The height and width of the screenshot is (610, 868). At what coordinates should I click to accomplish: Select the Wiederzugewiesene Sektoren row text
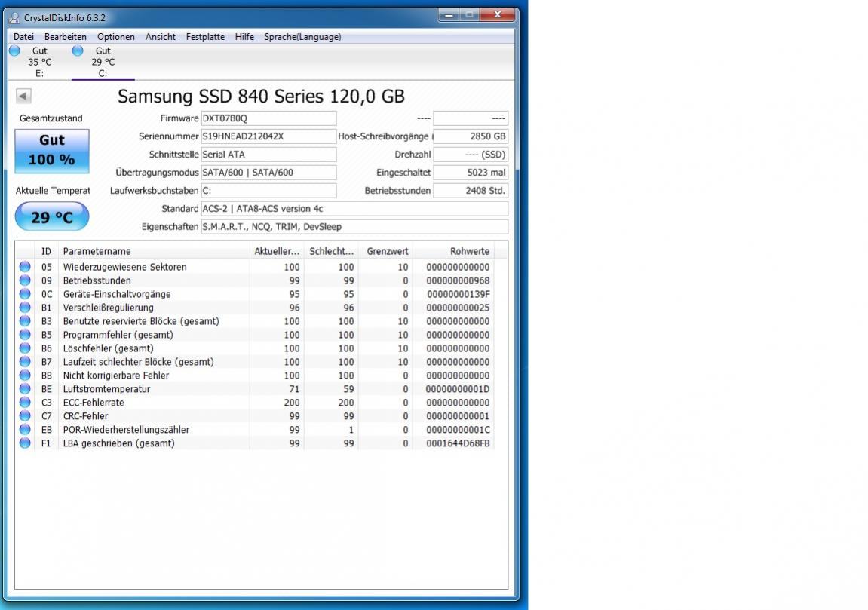[x=124, y=267]
